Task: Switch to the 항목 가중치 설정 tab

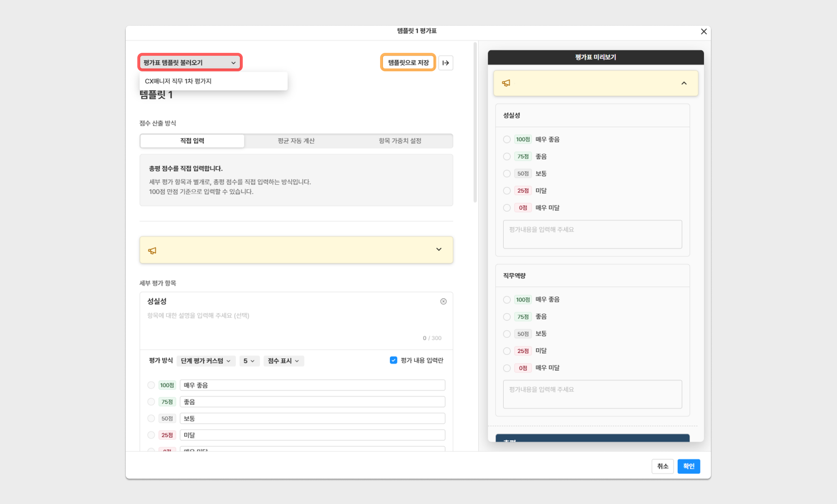Action: 400,141
